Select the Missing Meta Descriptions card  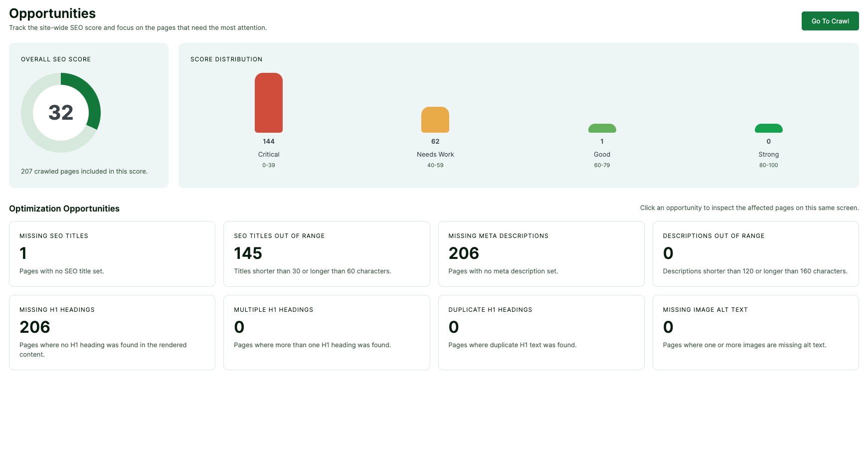540,253
